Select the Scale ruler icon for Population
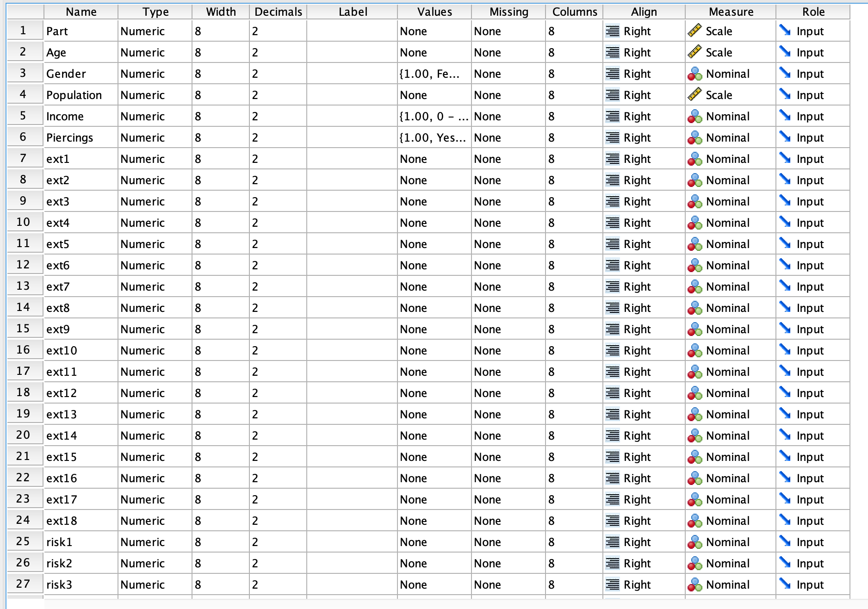Viewport: 868px width, 609px height. tap(695, 94)
